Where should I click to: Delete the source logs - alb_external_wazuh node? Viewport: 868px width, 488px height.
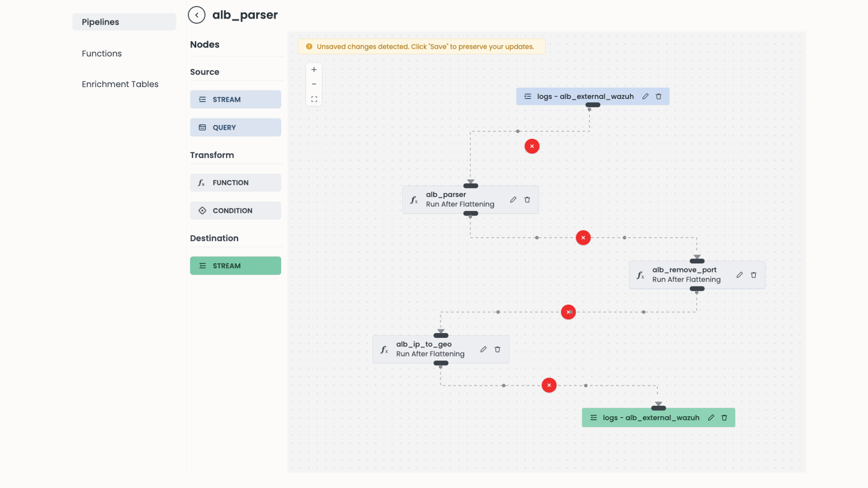coord(659,96)
